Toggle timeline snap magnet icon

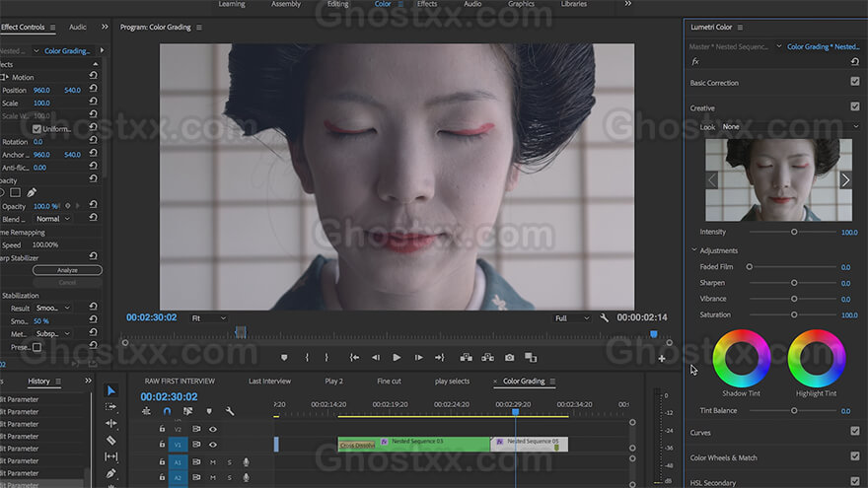[x=167, y=412]
